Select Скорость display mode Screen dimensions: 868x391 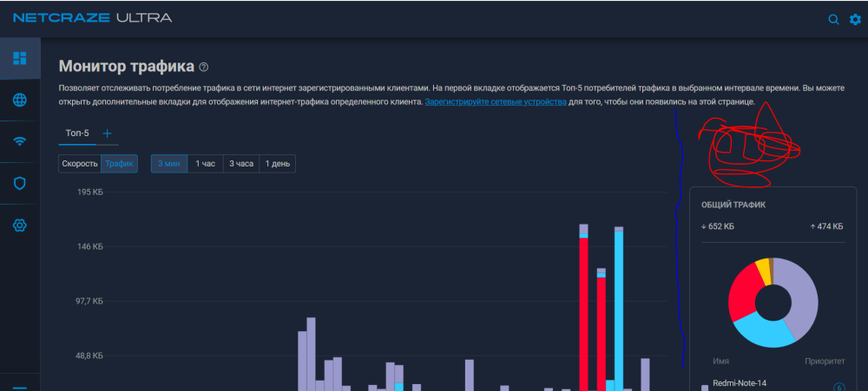80,164
